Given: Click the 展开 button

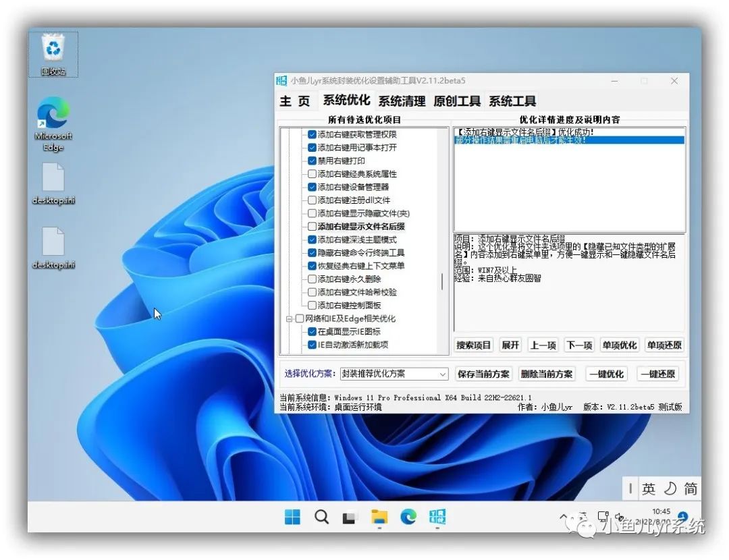Looking at the screenshot, I should click(x=510, y=345).
